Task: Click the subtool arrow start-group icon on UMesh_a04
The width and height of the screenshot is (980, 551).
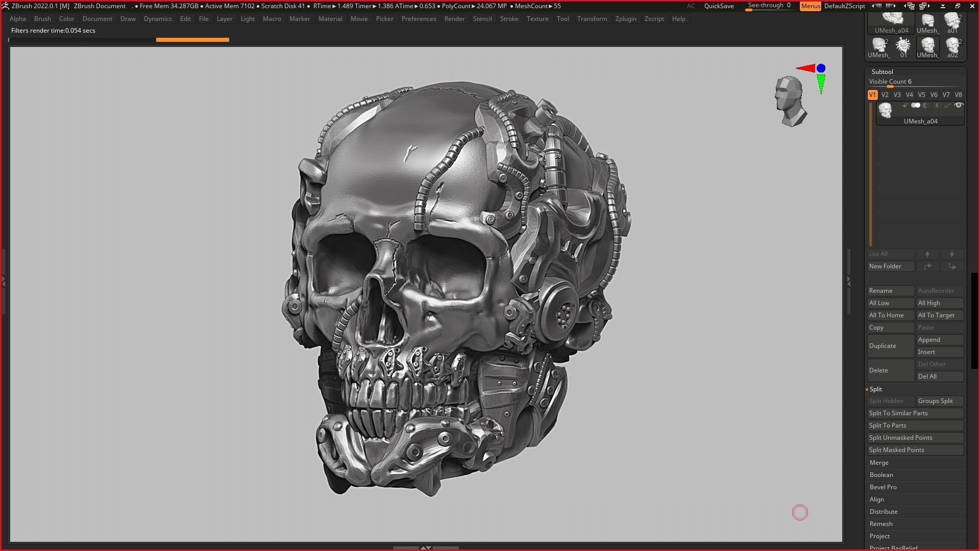Action: tap(905, 106)
